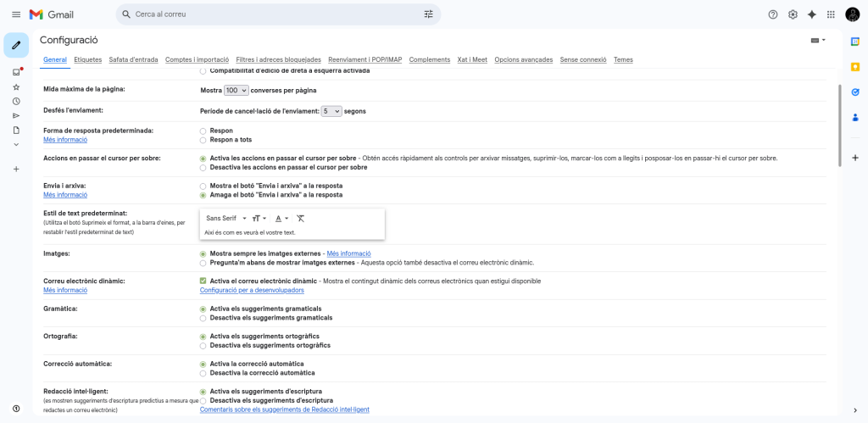Select "Desactiva els suggeriments gramaticals"

(x=203, y=318)
